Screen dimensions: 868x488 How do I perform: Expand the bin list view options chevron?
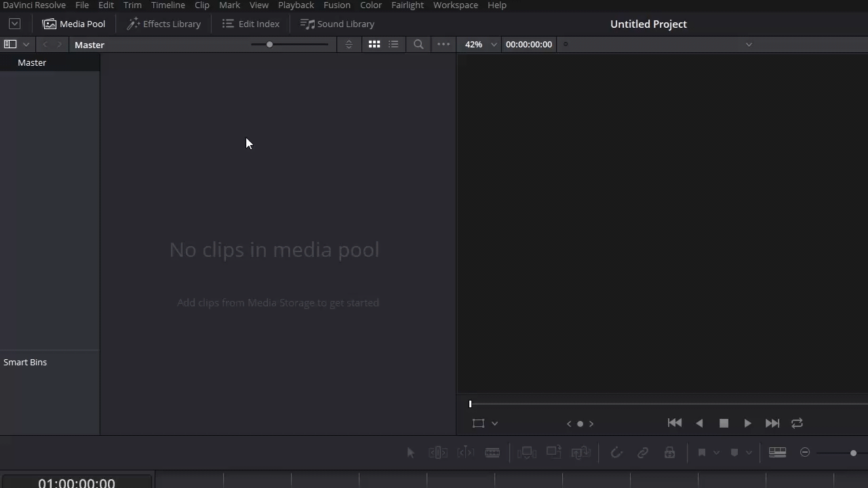pos(26,45)
